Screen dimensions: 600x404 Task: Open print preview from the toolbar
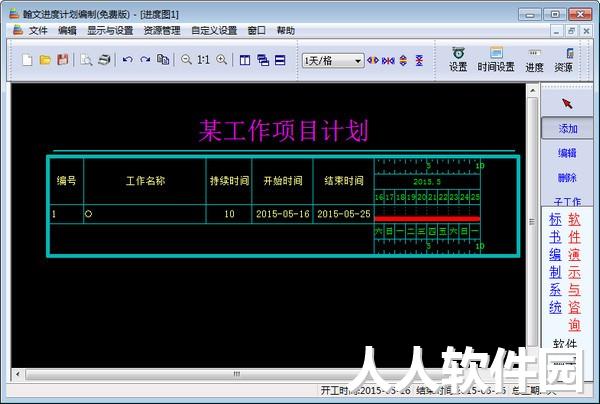point(86,60)
